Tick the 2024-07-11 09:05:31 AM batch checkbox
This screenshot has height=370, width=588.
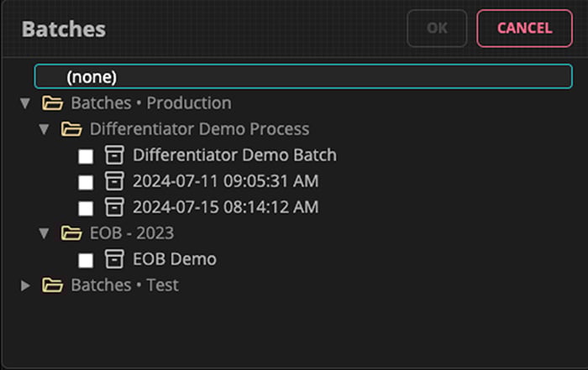pos(86,182)
